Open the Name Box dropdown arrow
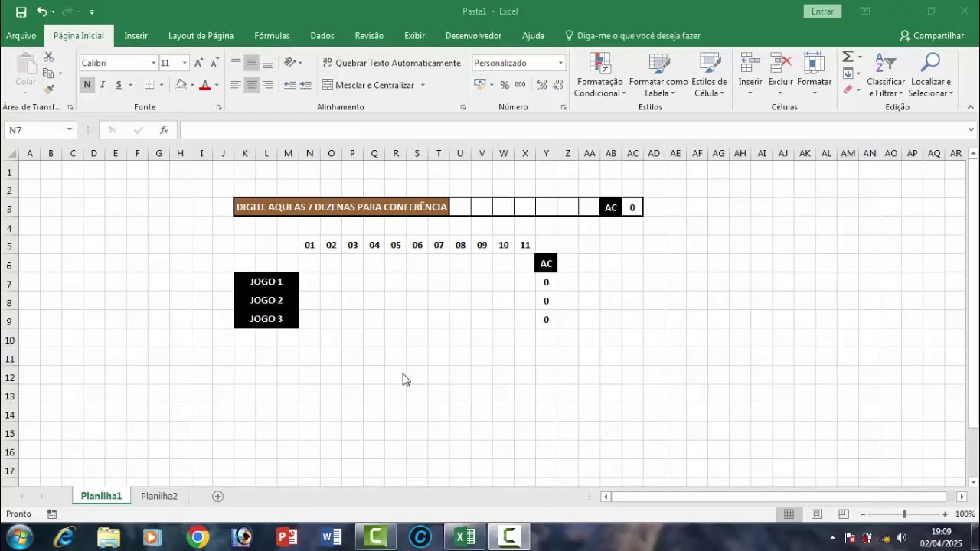Screen dimensions: 980x551 (x=70, y=130)
